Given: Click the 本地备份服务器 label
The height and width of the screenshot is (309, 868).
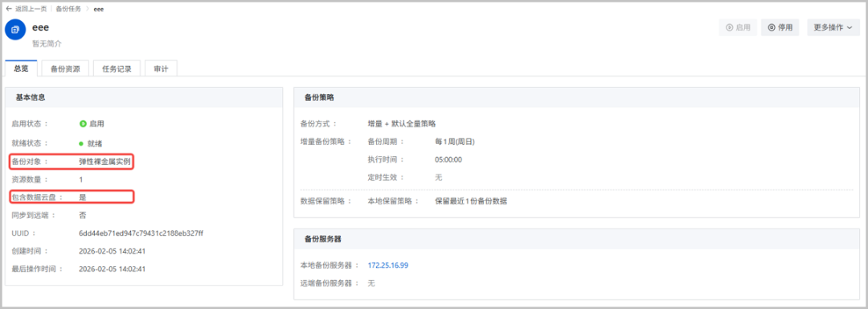Looking at the screenshot, I should (x=330, y=266).
